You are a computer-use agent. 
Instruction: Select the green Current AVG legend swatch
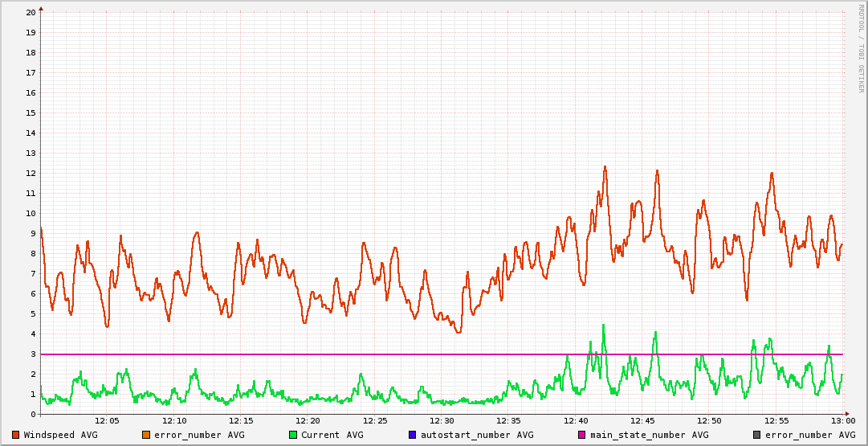click(x=292, y=435)
